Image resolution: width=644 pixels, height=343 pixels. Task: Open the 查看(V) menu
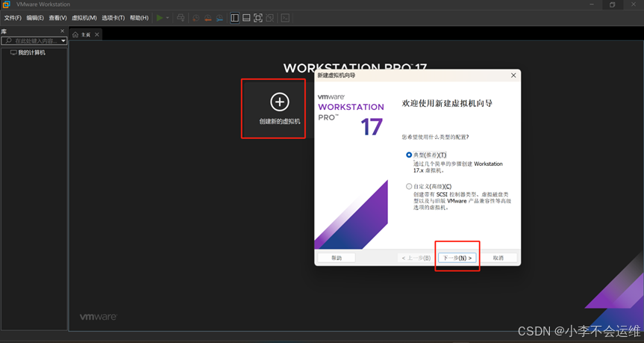click(57, 18)
